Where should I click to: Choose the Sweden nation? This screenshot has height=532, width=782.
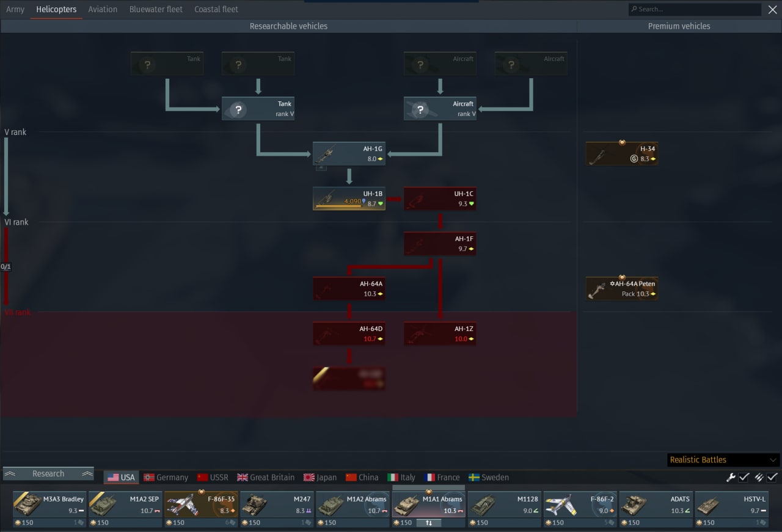tap(489, 478)
